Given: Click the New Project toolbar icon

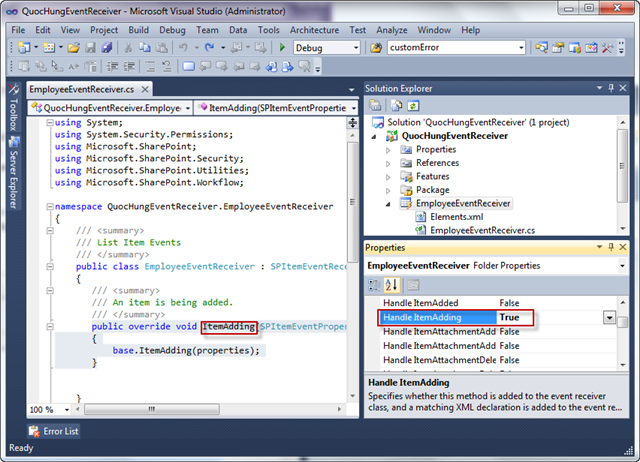Looking at the screenshot, I should tap(24, 48).
